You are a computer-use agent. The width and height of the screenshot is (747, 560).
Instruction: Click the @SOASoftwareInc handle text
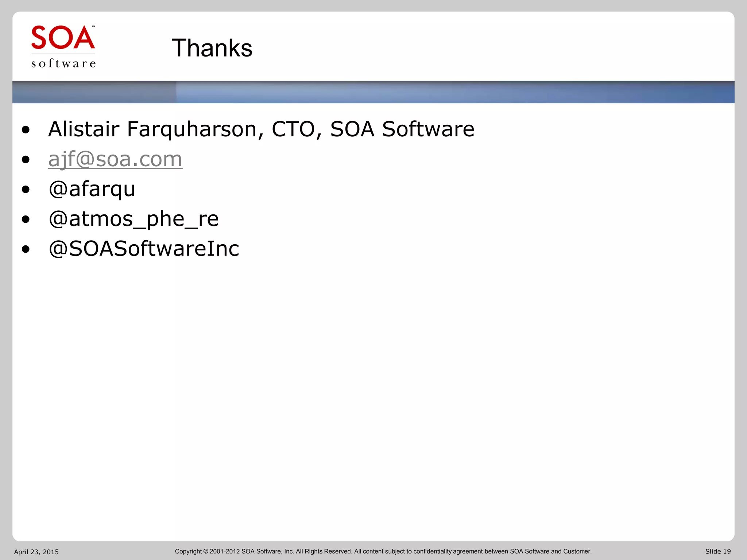coord(144,249)
